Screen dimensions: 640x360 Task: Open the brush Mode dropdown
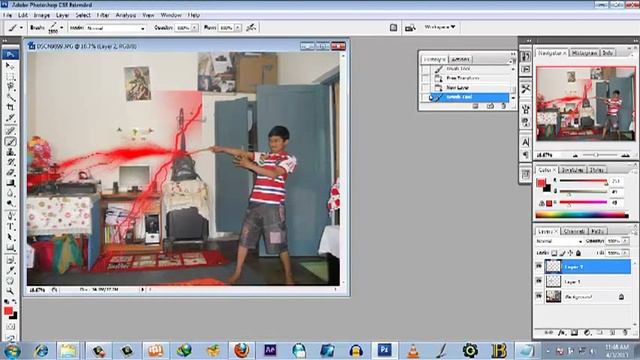click(x=116, y=28)
